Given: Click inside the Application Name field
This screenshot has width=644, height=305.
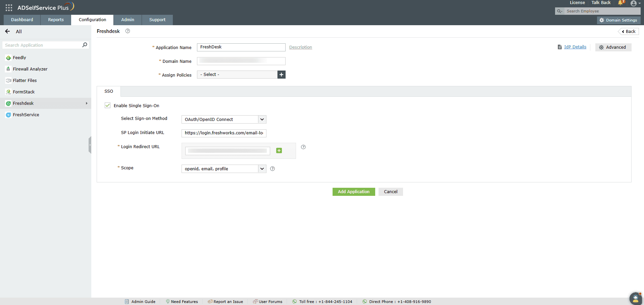Looking at the screenshot, I should point(241,47).
